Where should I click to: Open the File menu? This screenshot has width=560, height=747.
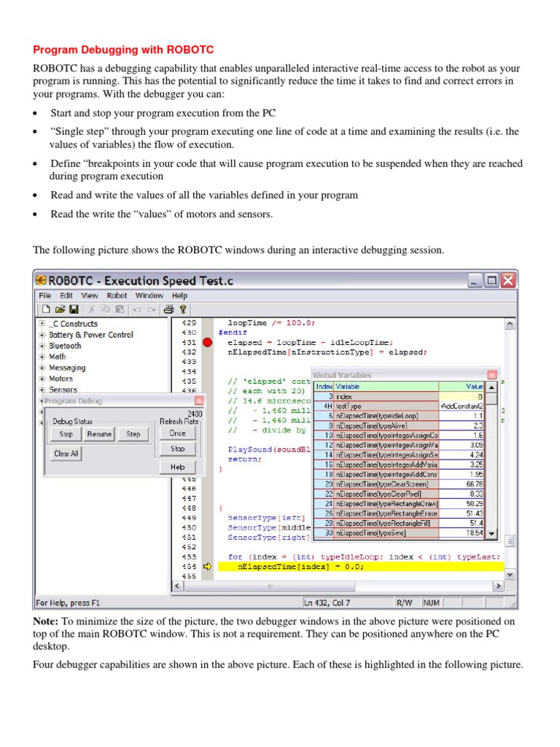click(x=44, y=295)
